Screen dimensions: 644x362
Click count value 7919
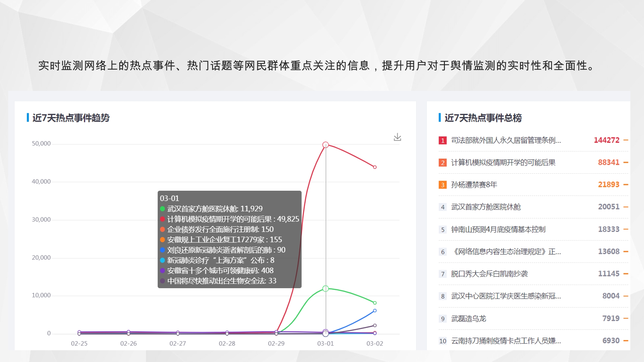pos(611,318)
